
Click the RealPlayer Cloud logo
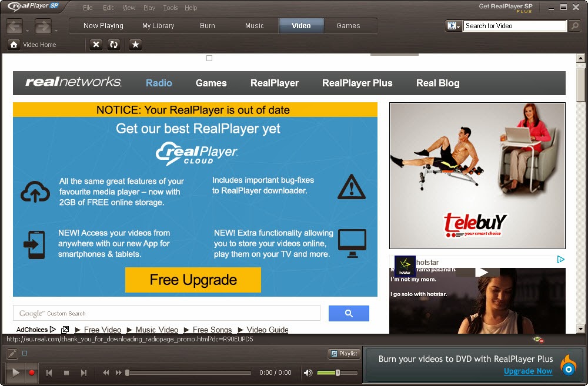196,154
